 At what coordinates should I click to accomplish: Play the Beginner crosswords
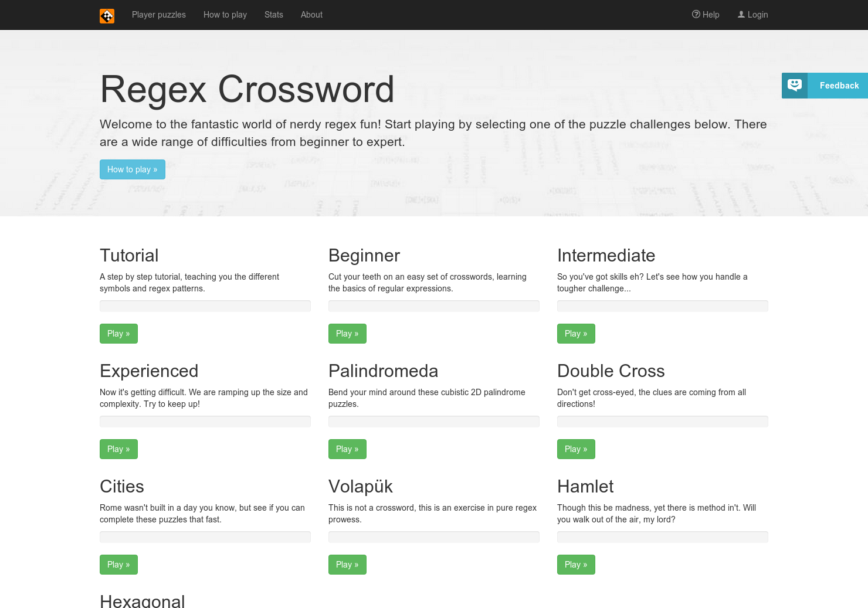pos(347,333)
